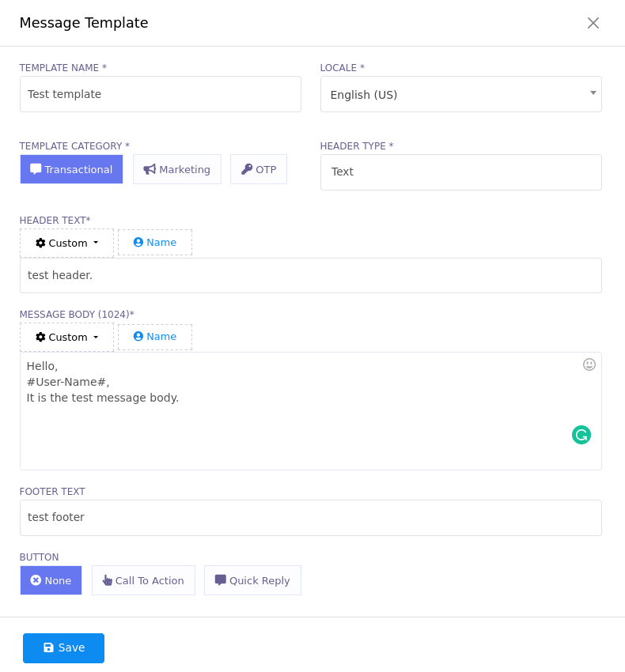Enable Call To Action button type
This screenshot has width=625, height=672.
(x=143, y=580)
